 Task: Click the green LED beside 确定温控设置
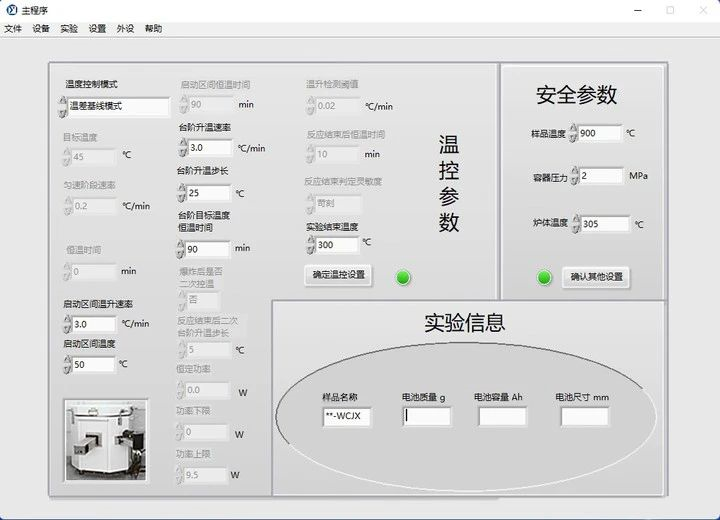coord(403,277)
